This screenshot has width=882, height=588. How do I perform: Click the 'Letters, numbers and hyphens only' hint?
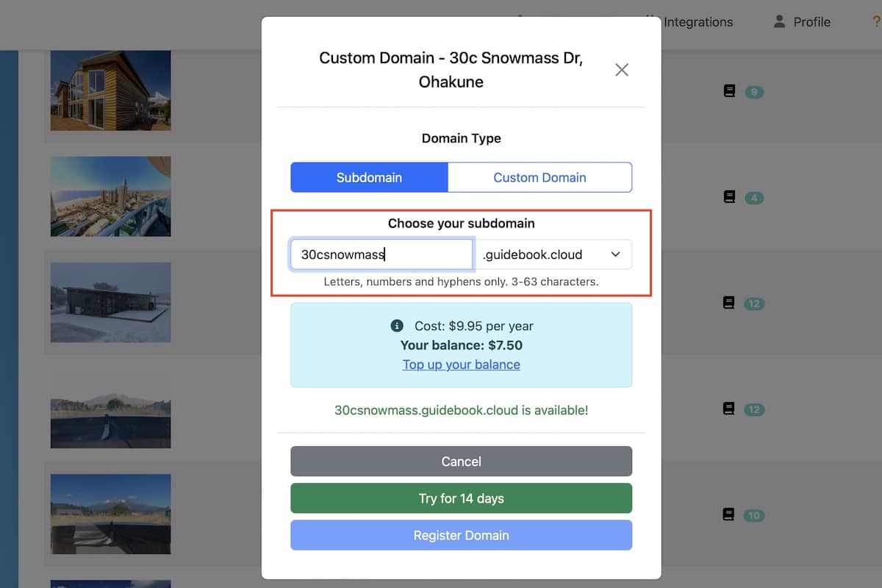[462, 282]
